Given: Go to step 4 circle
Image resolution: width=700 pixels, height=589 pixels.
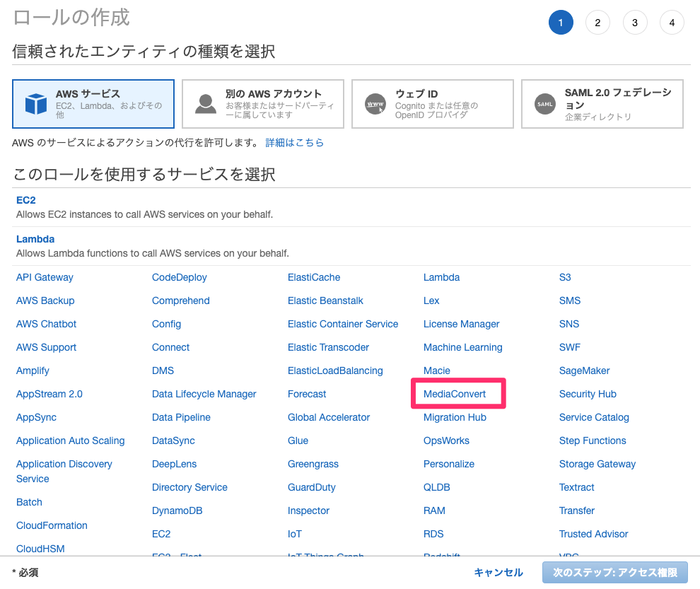Looking at the screenshot, I should [672, 23].
